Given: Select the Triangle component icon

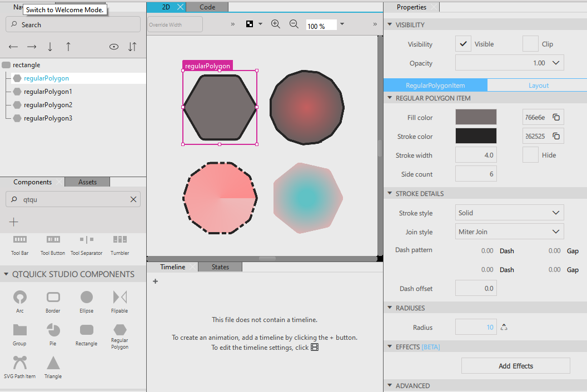Looking at the screenshot, I should click(x=53, y=363).
